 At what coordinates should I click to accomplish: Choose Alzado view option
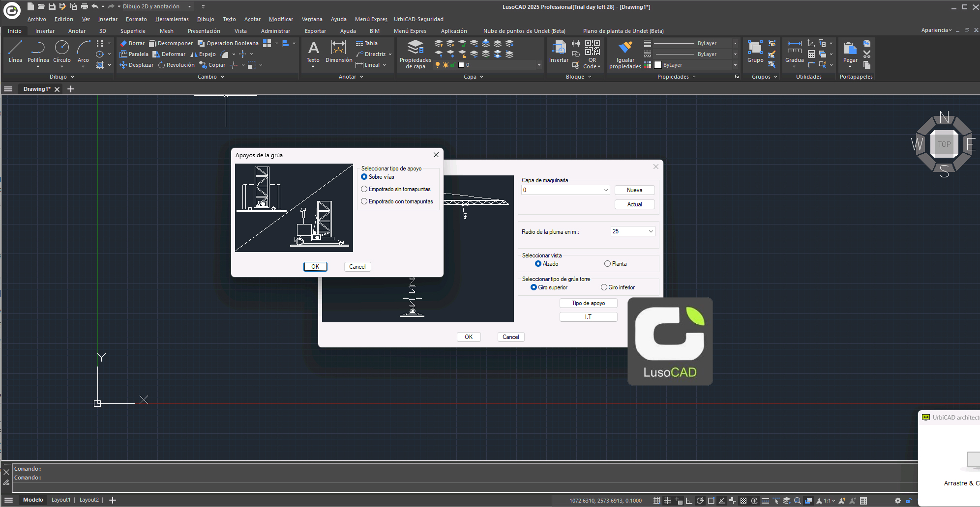[x=546, y=264]
